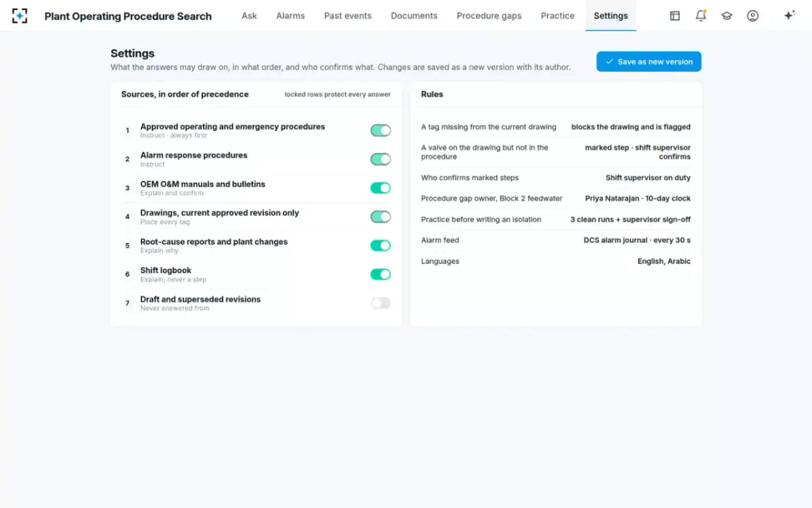
Task: Toggle Approved operating and emergency procedures switch
Action: (380, 130)
